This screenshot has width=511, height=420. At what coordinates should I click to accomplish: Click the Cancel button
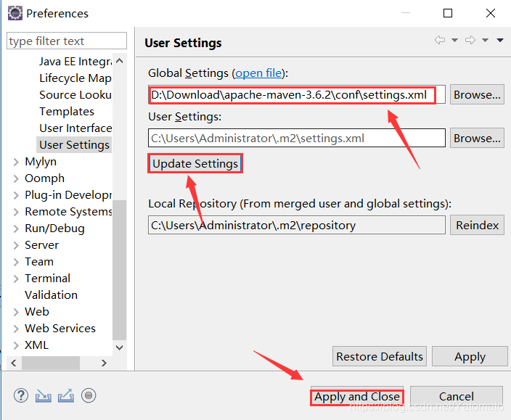coord(457,396)
